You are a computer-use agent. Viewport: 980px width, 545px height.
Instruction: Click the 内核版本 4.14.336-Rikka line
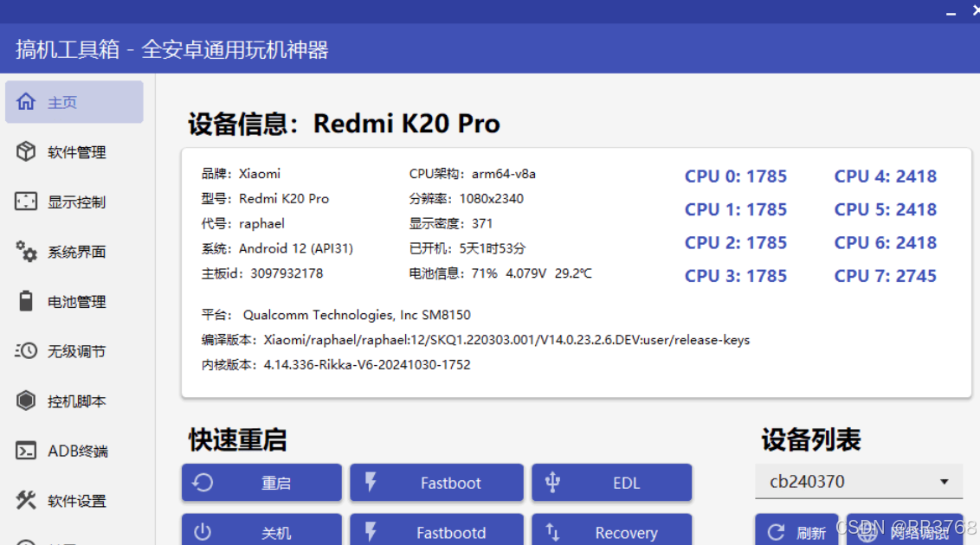pyautogui.click(x=336, y=364)
